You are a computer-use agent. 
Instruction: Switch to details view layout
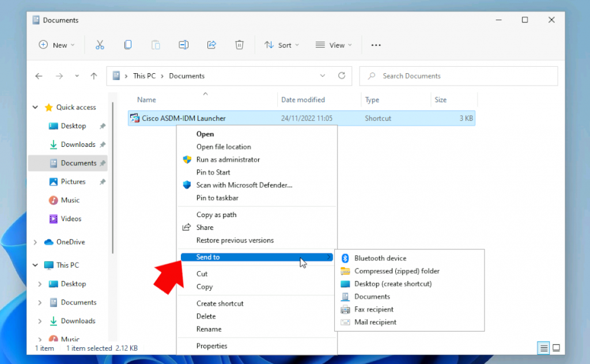click(543, 348)
